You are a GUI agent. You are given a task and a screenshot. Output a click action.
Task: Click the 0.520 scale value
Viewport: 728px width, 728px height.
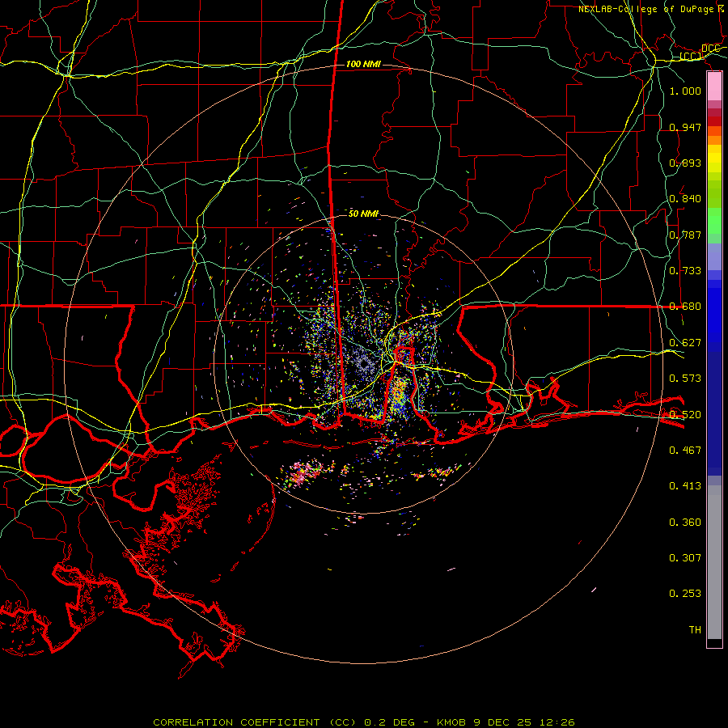[685, 414]
